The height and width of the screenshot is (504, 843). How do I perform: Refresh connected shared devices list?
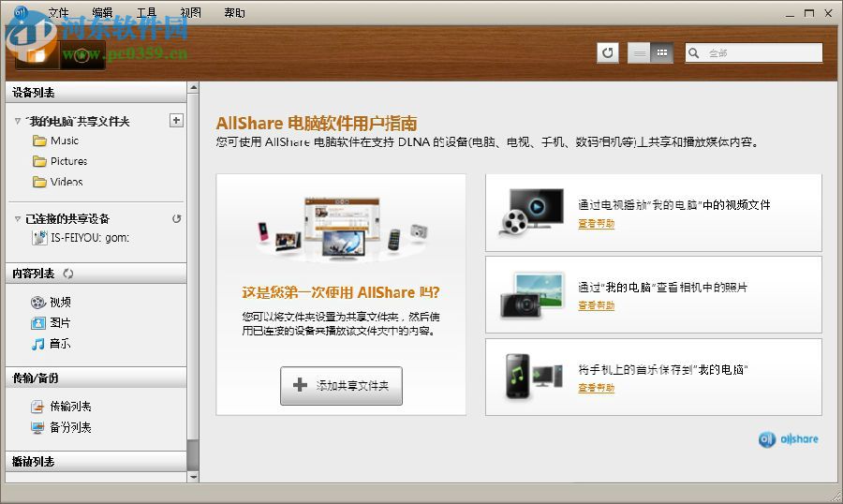176,219
